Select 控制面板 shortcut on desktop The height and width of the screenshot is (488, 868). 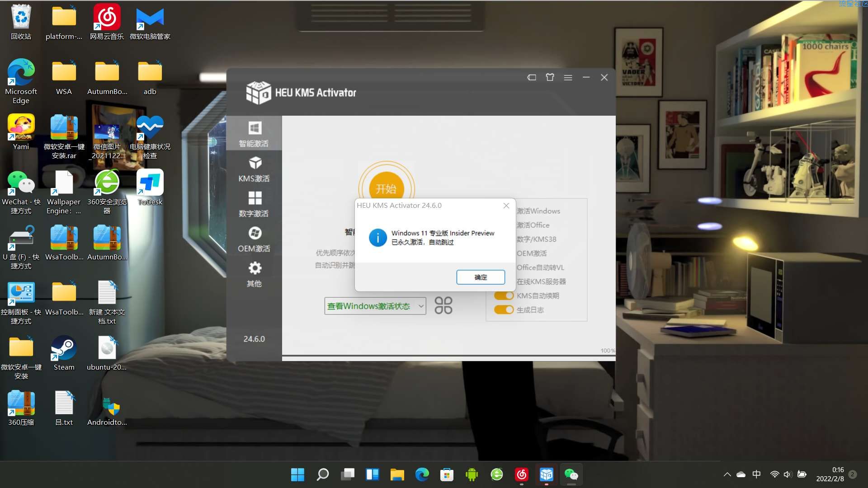pyautogui.click(x=21, y=302)
